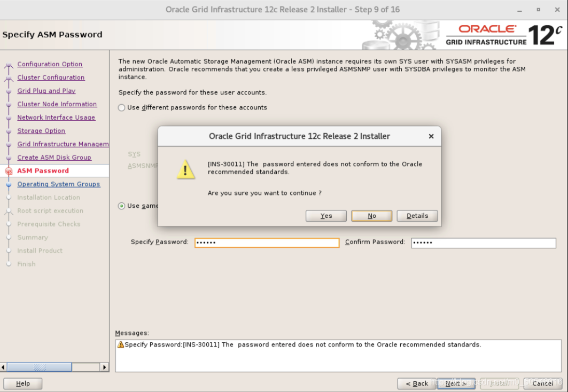The width and height of the screenshot is (568, 392).
Task: Open Network Interface Usage step
Action: [x=56, y=117]
